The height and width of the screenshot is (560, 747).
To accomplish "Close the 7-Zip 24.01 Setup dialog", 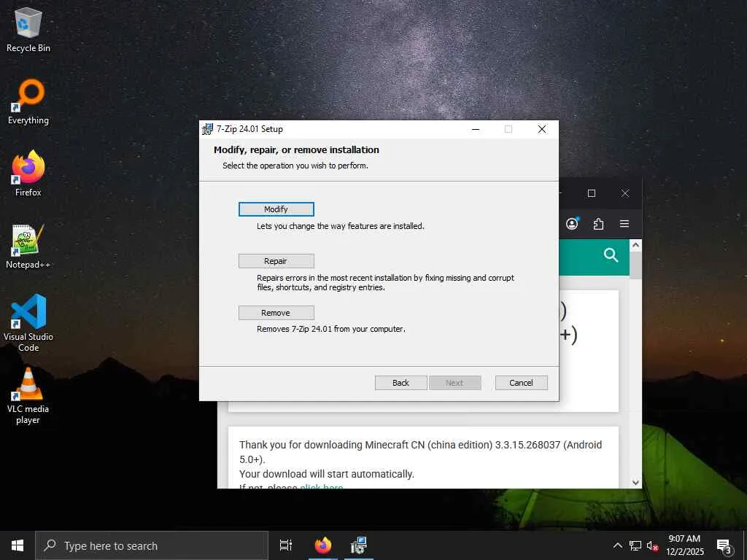I will (542, 129).
